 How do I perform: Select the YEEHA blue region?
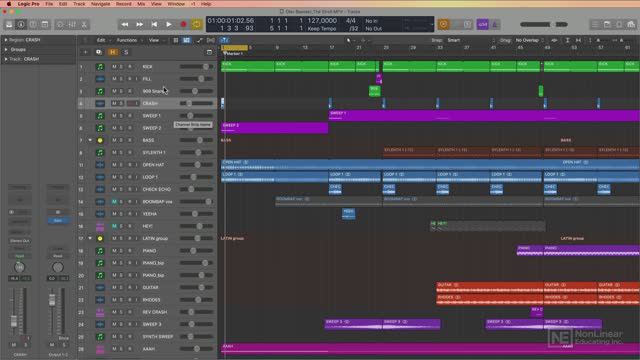349,214
